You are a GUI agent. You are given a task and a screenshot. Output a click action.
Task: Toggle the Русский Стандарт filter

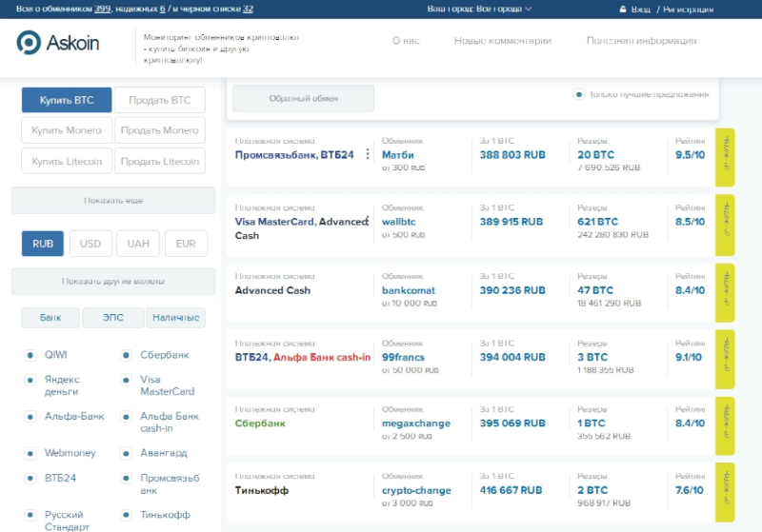coord(30,515)
